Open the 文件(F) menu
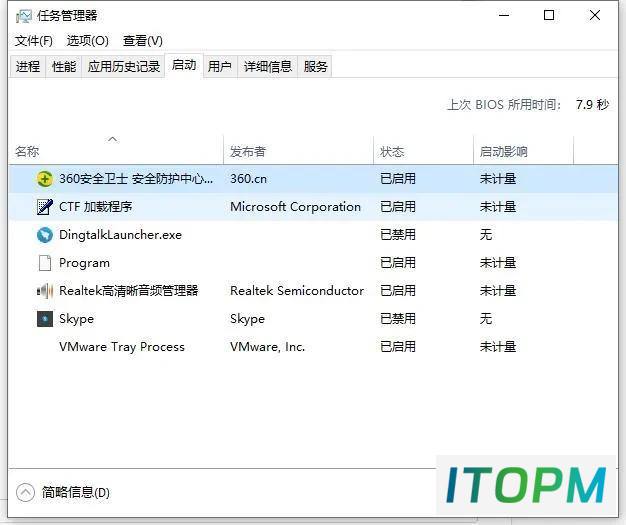626x525 pixels. (x=34, y=41)
